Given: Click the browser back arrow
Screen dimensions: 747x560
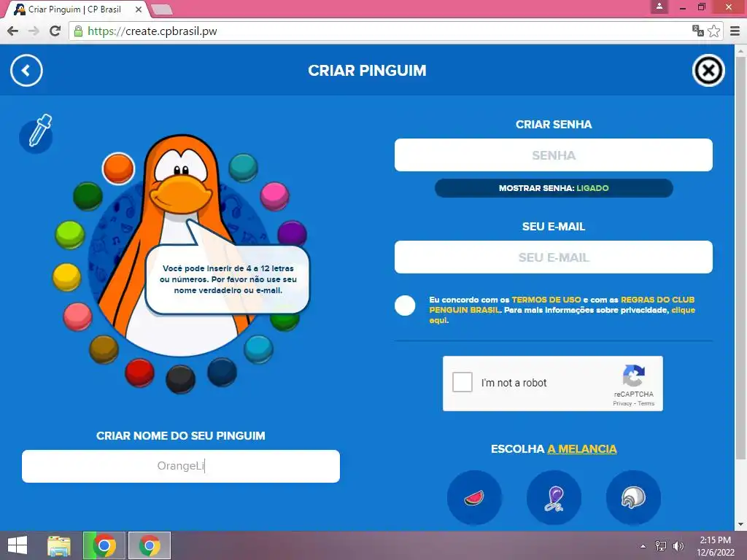Looking at the screenshot, I should click(x=12, y=31).
